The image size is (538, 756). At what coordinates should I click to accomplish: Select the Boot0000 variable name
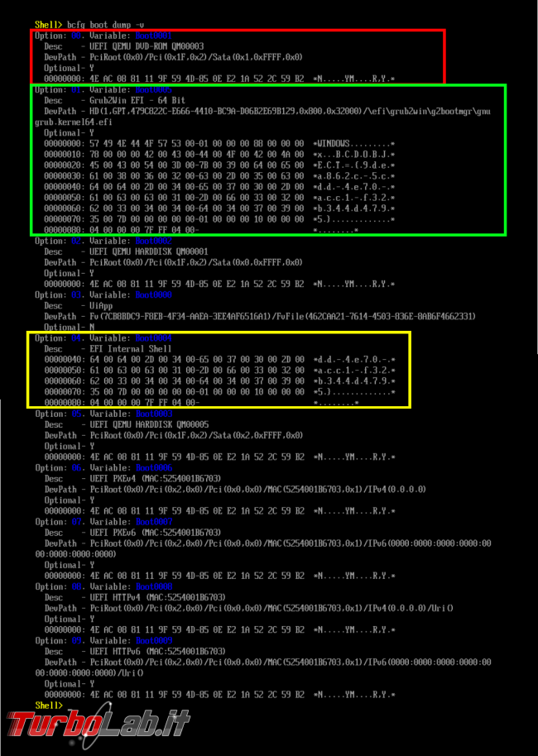[x=153, y=294]
